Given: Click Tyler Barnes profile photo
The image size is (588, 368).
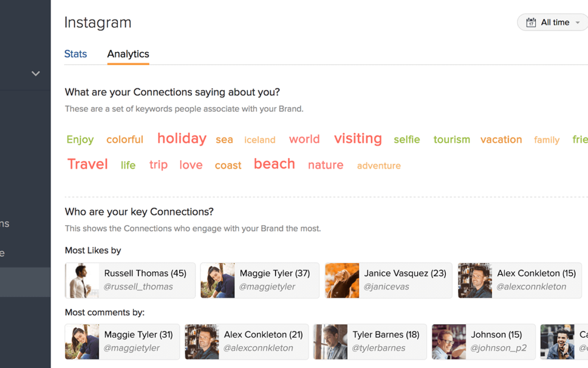Looking at the screenshot, I should point(330,342).
